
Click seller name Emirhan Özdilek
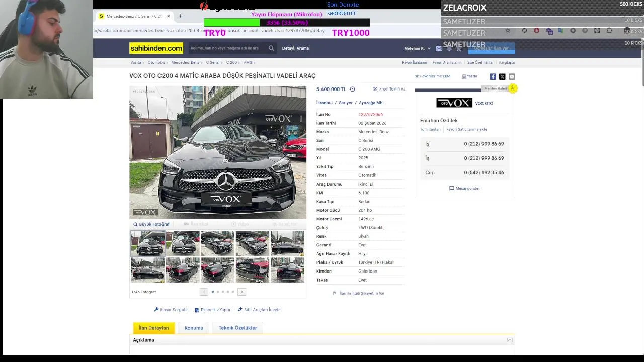(x=439, y=121)
